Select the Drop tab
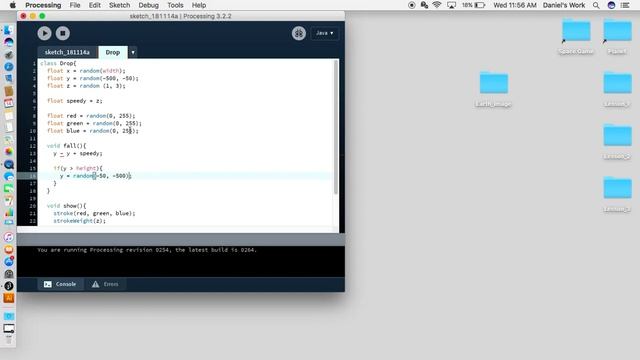Image resolution: width=640 pixels, height=360 pixels. 113,52
